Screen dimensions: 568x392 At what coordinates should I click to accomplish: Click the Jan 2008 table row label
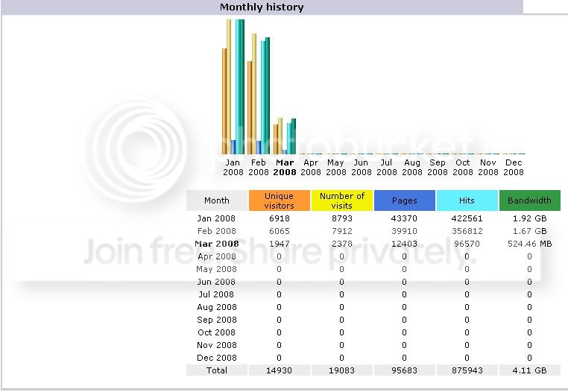tap(216, 218)
